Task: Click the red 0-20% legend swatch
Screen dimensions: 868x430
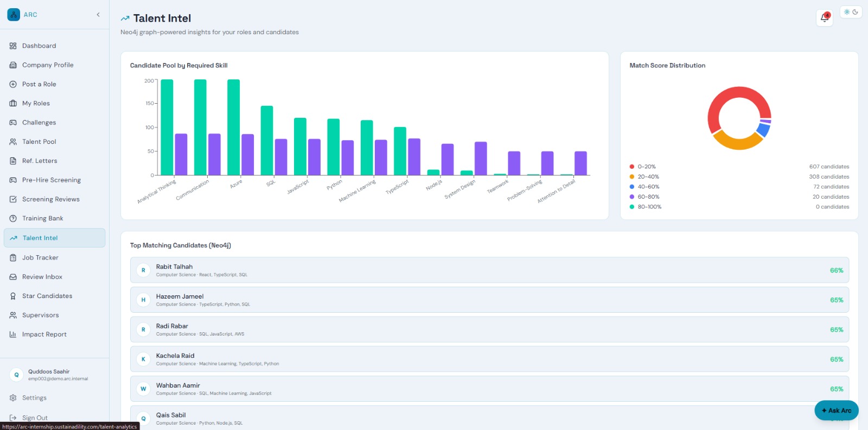Action: point(632,167)
